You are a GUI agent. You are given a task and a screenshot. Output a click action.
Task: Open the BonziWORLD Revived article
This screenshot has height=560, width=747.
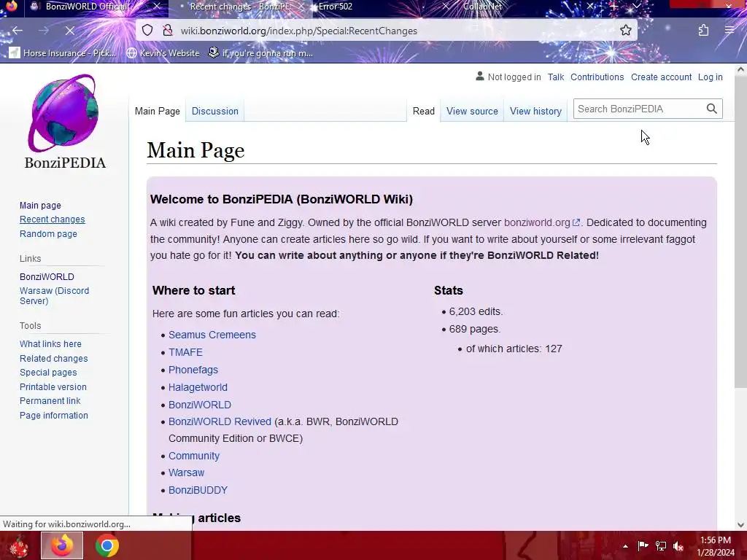click(220, 422)
